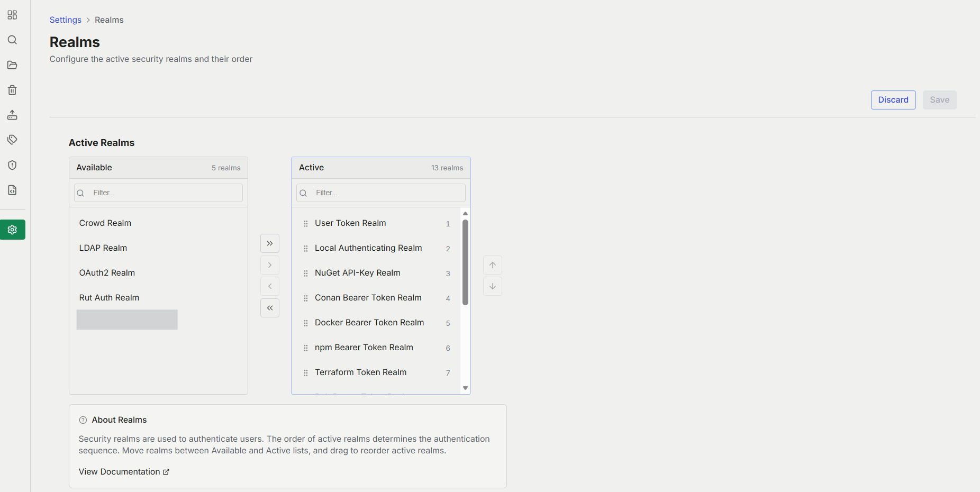
Task: Click the trash can icon in sidebar
Action: pyautogui.click(x=12, y=90)
